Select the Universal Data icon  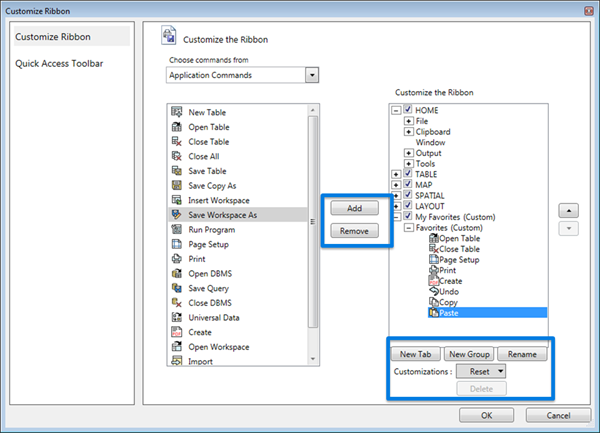[176, 317]
